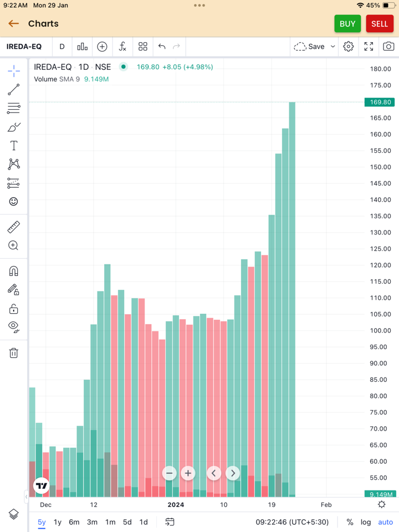
Task: Delete drawings with the trash icon
Action: coord(14,353)
